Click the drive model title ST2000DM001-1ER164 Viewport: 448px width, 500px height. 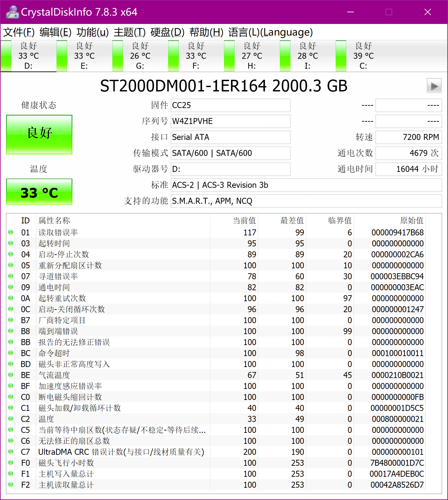[x=183, y=86]
